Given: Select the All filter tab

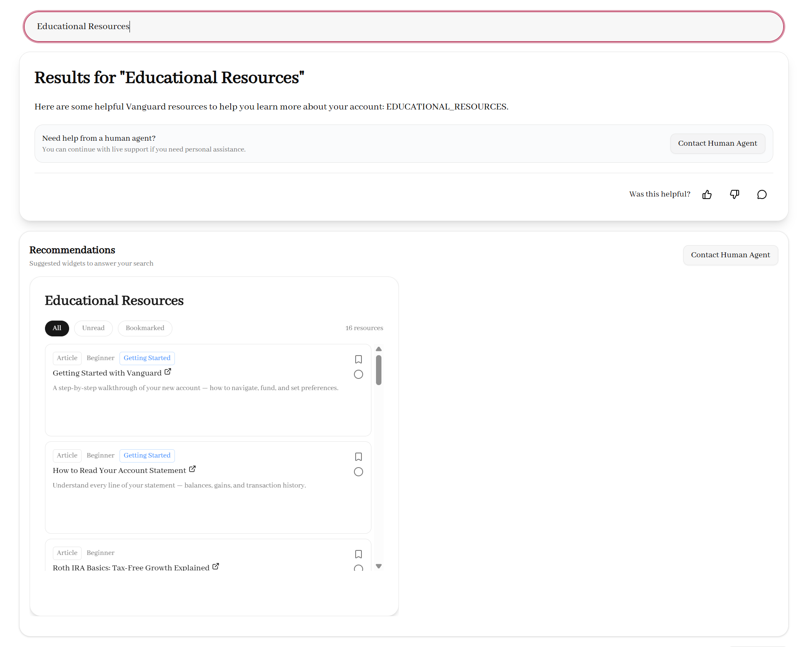Looking at the screenshot, I should pyautogui.click(x=57, y=328).
